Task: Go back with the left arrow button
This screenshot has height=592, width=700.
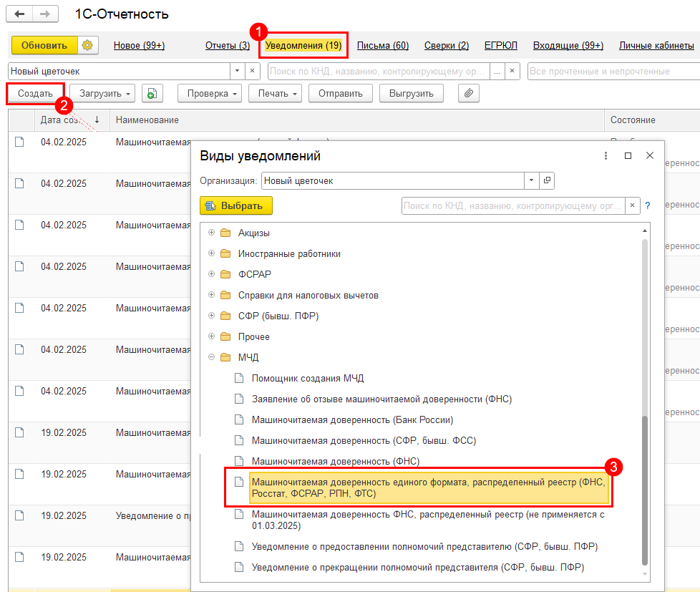Action: [x=19, y=14]
